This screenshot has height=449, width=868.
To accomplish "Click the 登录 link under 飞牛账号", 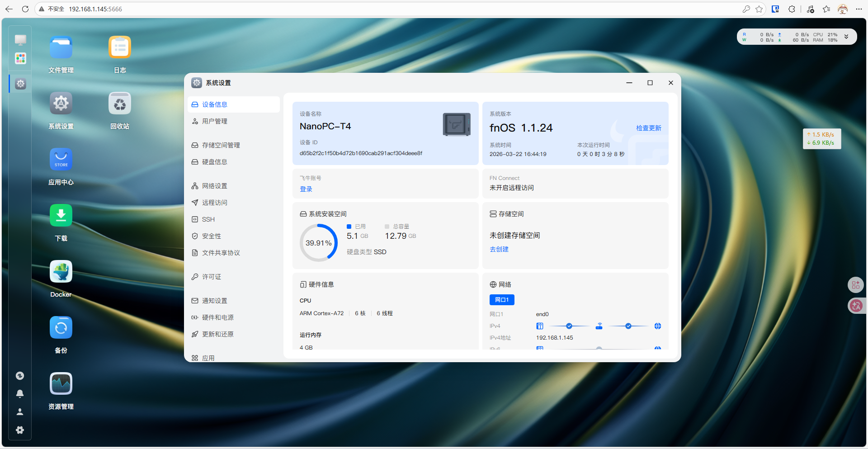I will pyautogui.click(x=306, y=189).
